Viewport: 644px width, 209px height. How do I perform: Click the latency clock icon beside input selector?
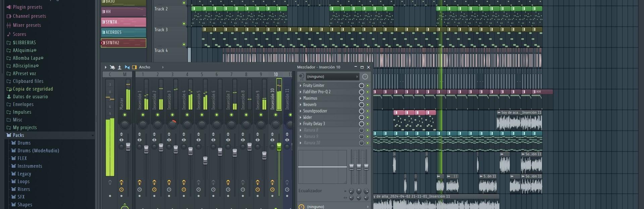point(365,77)
